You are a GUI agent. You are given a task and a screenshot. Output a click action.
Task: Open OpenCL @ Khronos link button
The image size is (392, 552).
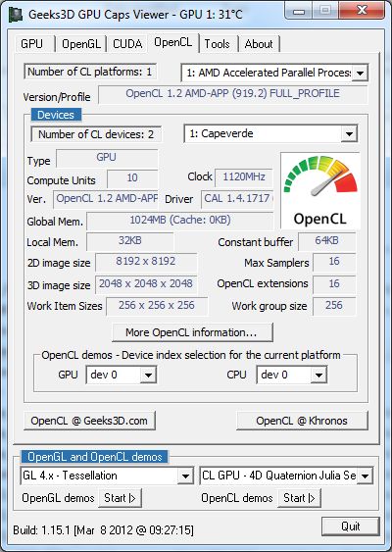[302, 421]
